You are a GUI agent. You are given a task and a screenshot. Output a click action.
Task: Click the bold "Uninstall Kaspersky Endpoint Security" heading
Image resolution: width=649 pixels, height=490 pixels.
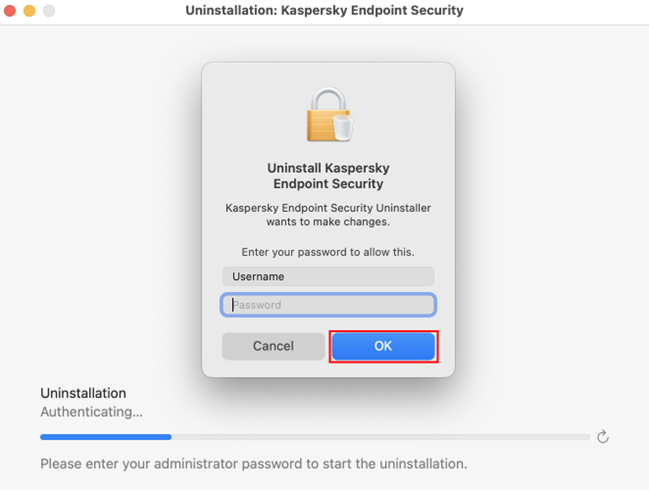point(328,176)
